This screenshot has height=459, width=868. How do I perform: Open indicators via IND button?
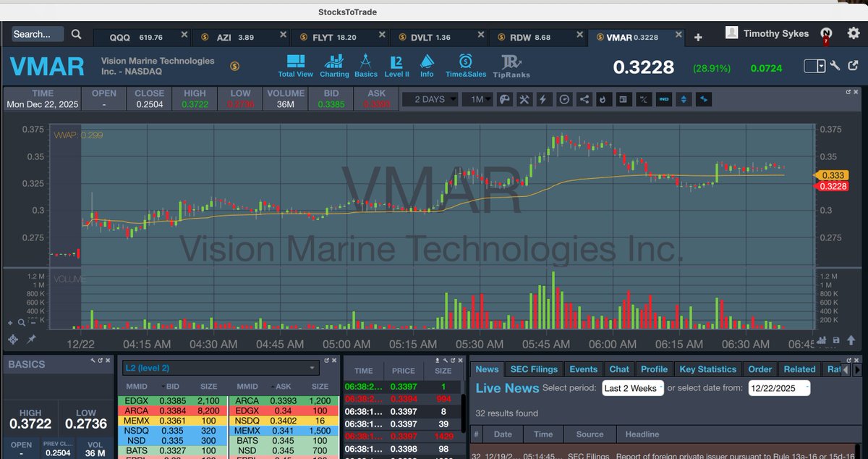(663, 99)
